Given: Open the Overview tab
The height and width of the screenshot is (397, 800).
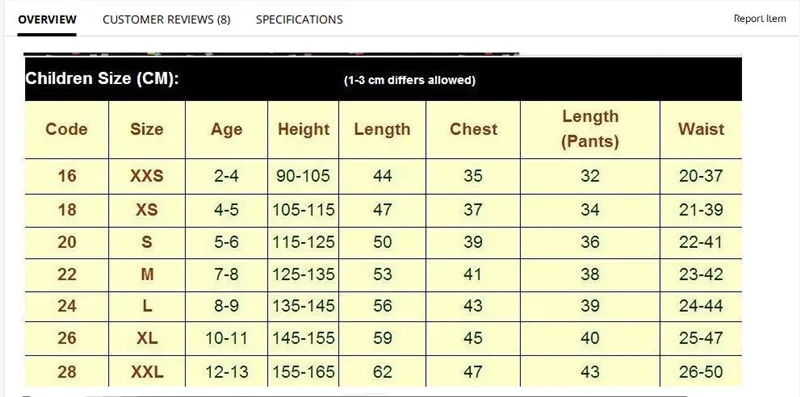Looking at the screenshot, I should [47, 19].
